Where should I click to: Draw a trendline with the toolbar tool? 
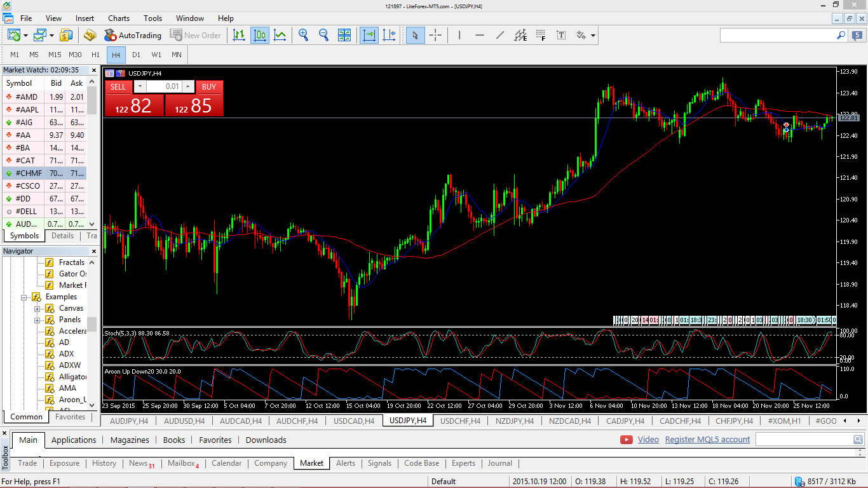(500, 36)
